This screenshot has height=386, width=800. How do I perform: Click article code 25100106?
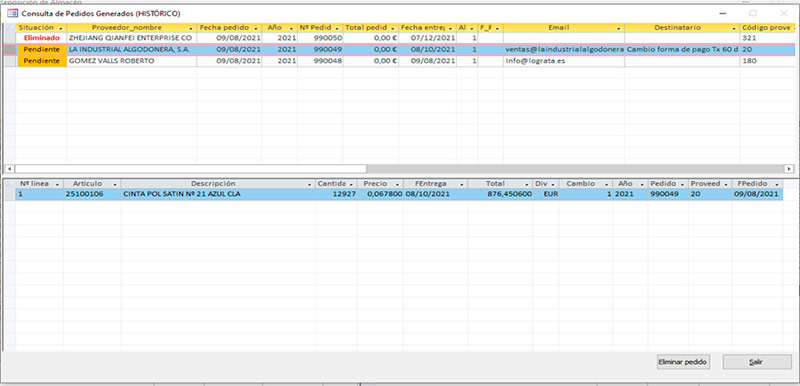point(92,194)
